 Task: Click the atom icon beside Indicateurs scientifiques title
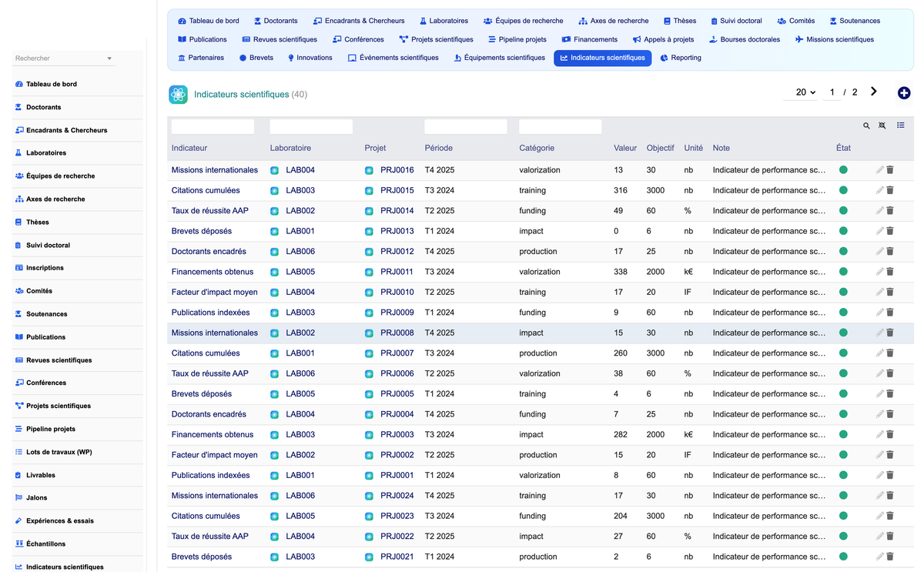coord(178,95)
